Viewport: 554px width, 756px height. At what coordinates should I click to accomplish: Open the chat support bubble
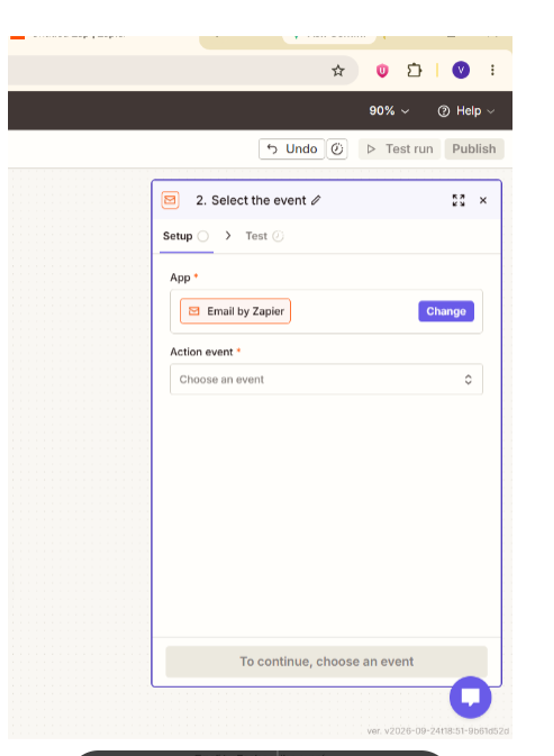[470, 697]
